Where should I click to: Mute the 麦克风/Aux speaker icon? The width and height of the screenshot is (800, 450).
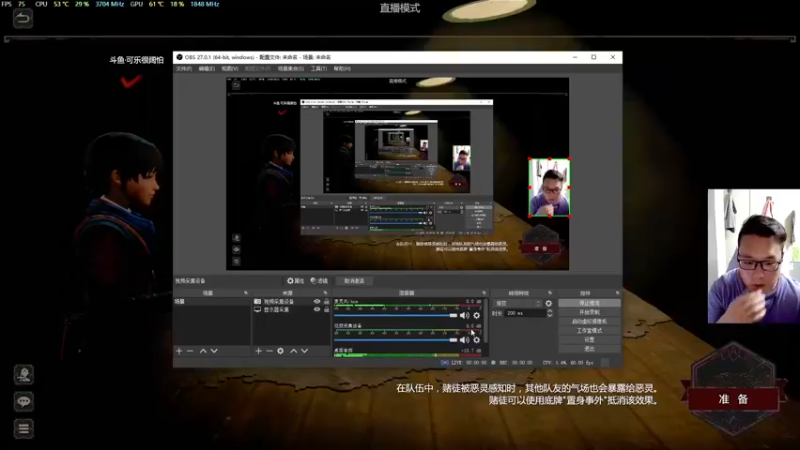[464, 315]
